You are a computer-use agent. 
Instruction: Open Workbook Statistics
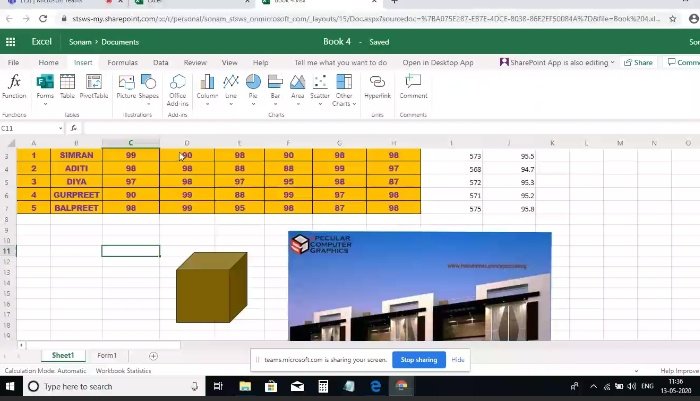[123, 371]
